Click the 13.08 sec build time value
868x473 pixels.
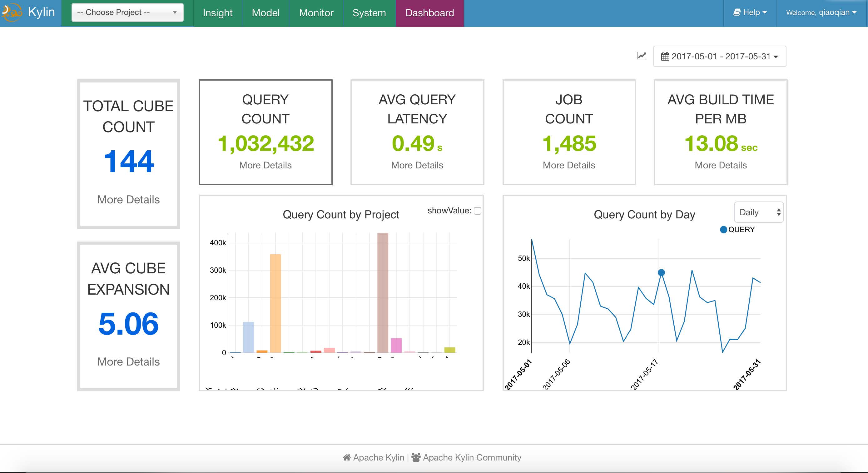[x=721, y=144]
